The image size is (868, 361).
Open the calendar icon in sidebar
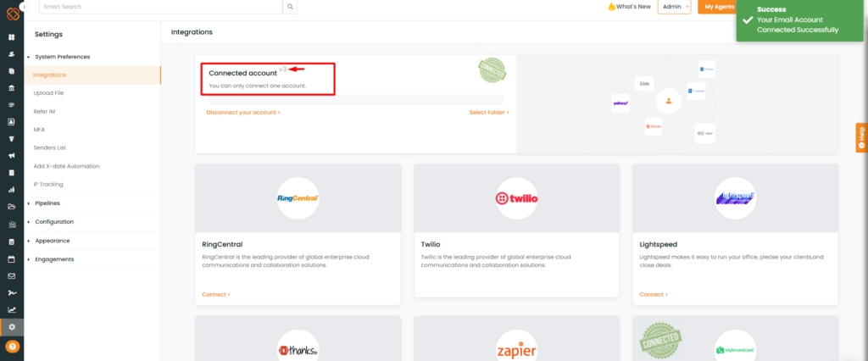(12, 259)
